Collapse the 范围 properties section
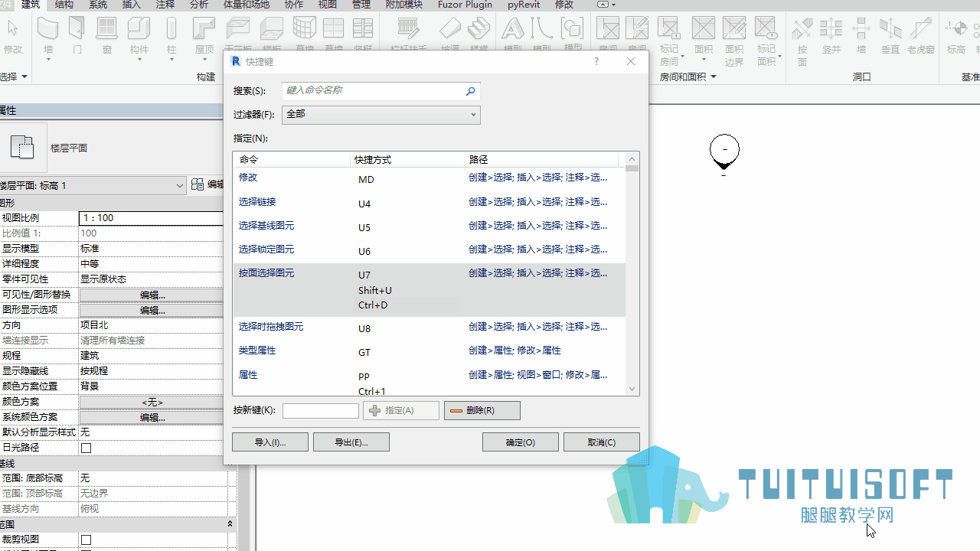 click(230, 524)
